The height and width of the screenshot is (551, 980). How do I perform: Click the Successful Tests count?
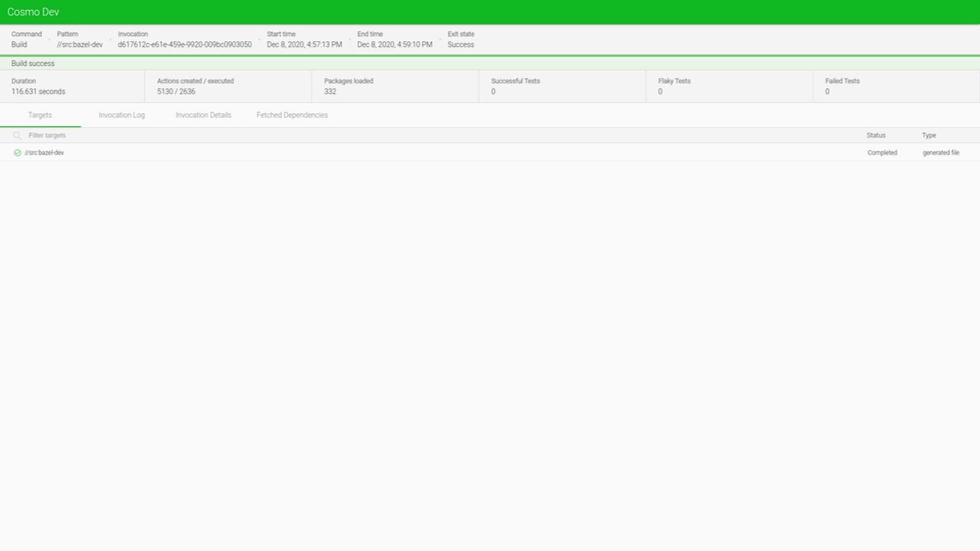point(493,92)
